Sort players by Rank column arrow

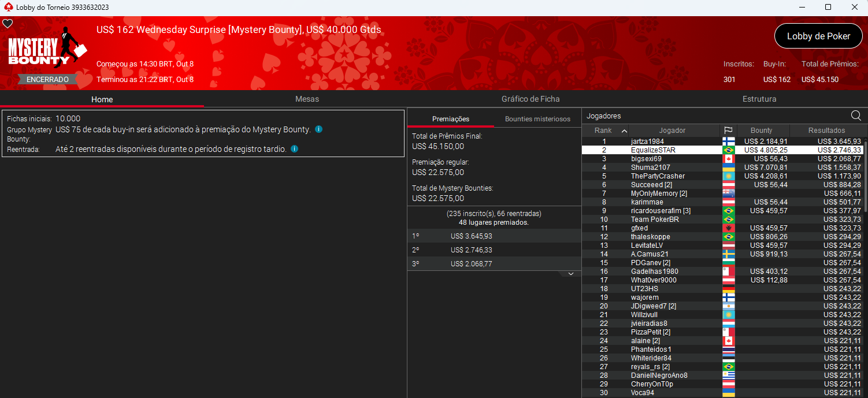point(624,131)
